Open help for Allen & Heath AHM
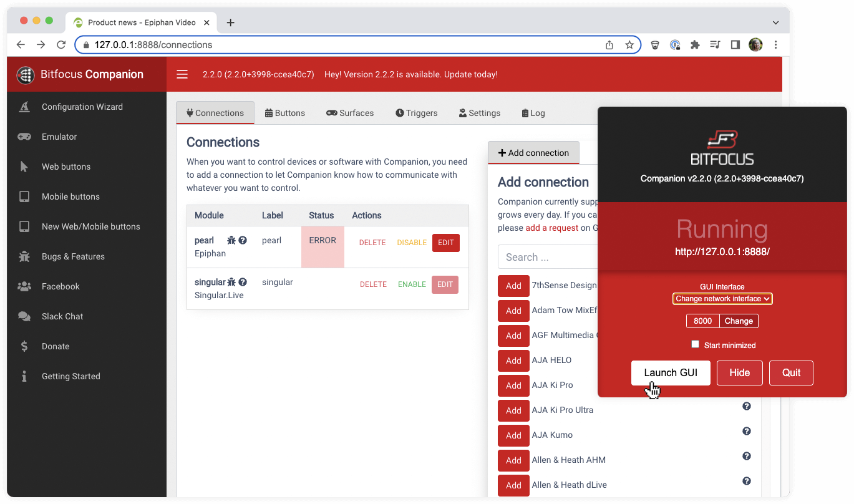The width and height of the screenshot is (854, 504). 746,456
